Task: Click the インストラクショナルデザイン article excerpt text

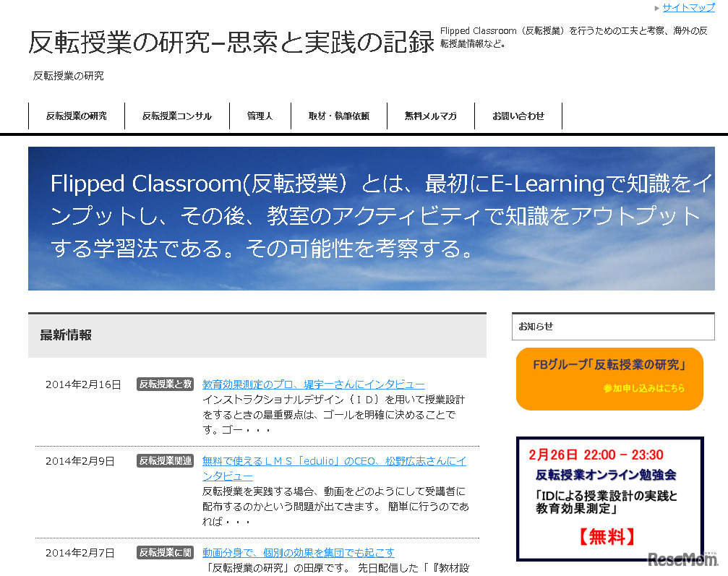Action: [x=333, y=415]
